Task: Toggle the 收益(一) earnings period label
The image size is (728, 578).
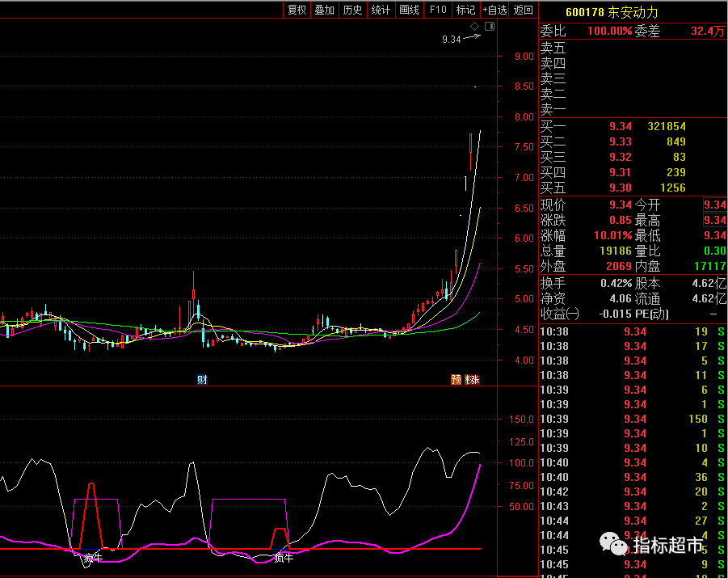Action: [560, 314]
